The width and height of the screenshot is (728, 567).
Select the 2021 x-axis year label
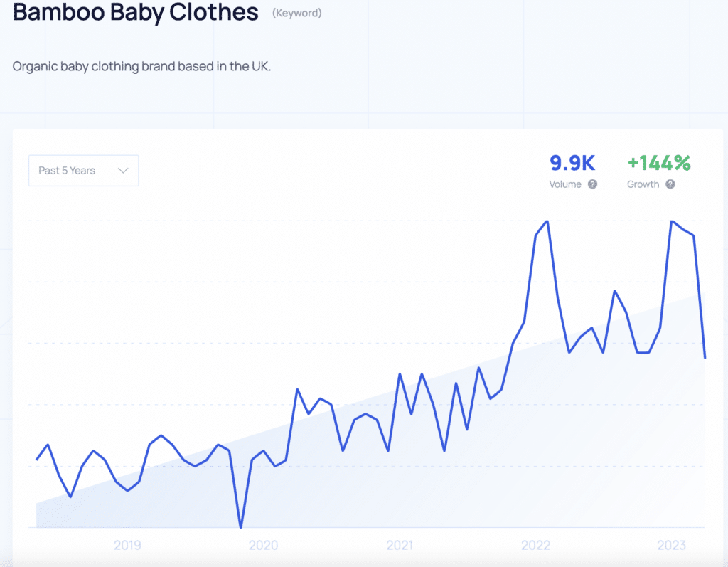(x=400, y=546)
